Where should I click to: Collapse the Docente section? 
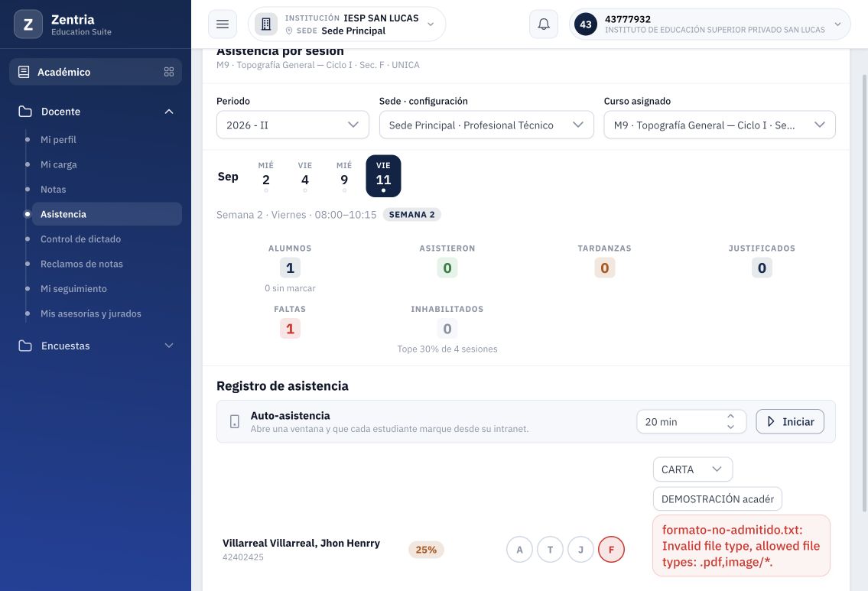pyautogui.click(x=169, y=111)
